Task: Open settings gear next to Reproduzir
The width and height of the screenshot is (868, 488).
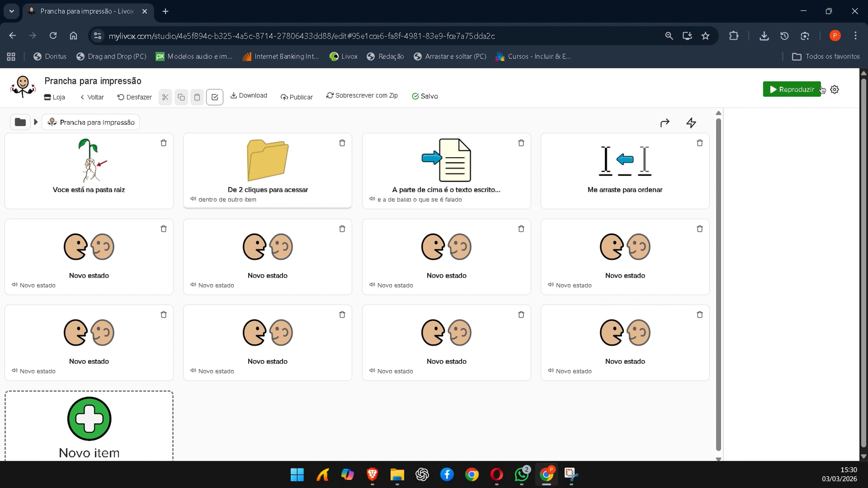Action: [x=835, y=89]
